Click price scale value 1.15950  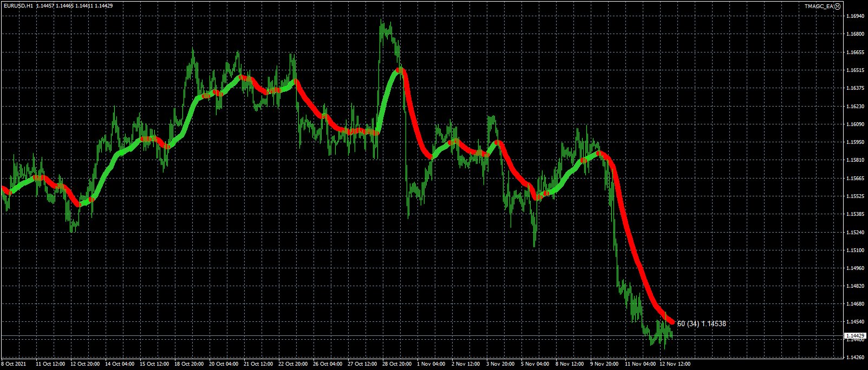[x=855, y=142]
